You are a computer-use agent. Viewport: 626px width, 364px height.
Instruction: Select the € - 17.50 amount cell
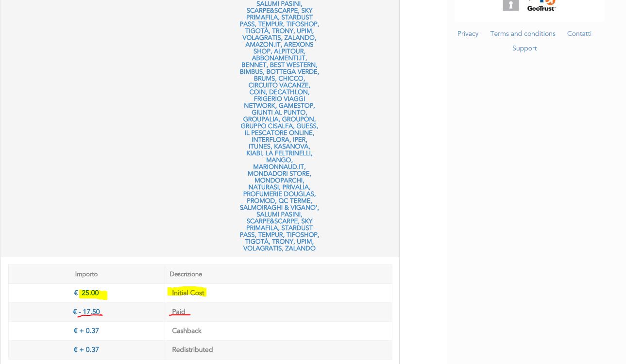(86, 312)
